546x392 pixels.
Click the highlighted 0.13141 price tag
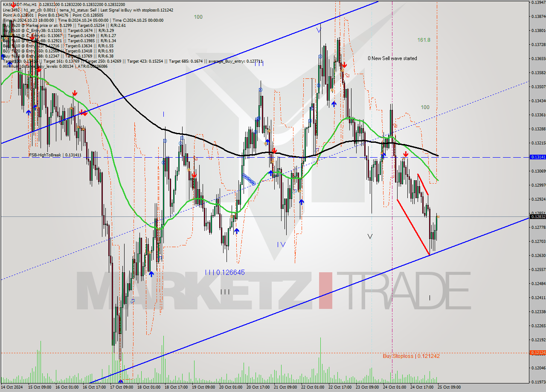[537, 157]
